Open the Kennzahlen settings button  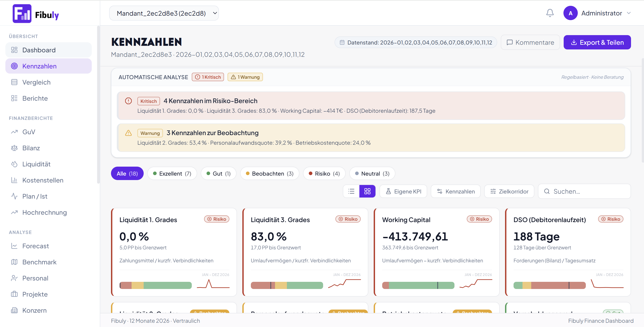456,191
